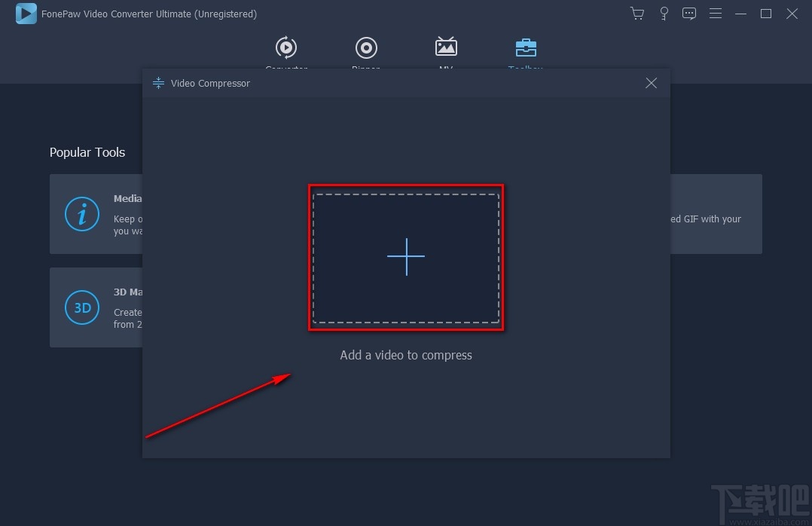Select the Toolbox tab icon
812x526 pixels.
click(526, 47)
